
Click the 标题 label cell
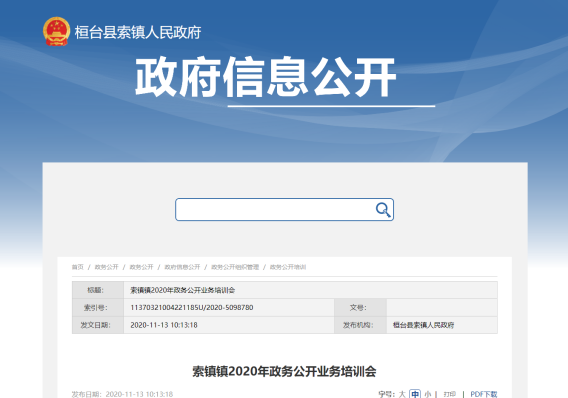click(x=98, y=290)
